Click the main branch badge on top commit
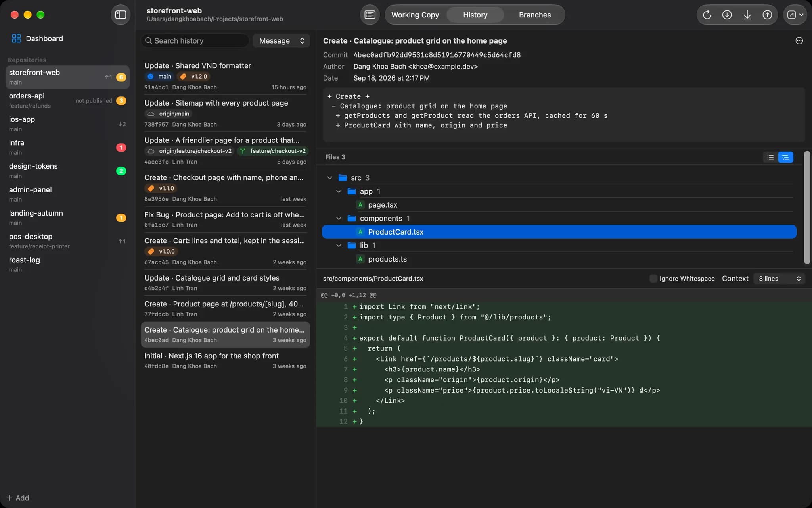Image resolution: width=812 pixels, height=508 pixels. click(x=159, y=77)
